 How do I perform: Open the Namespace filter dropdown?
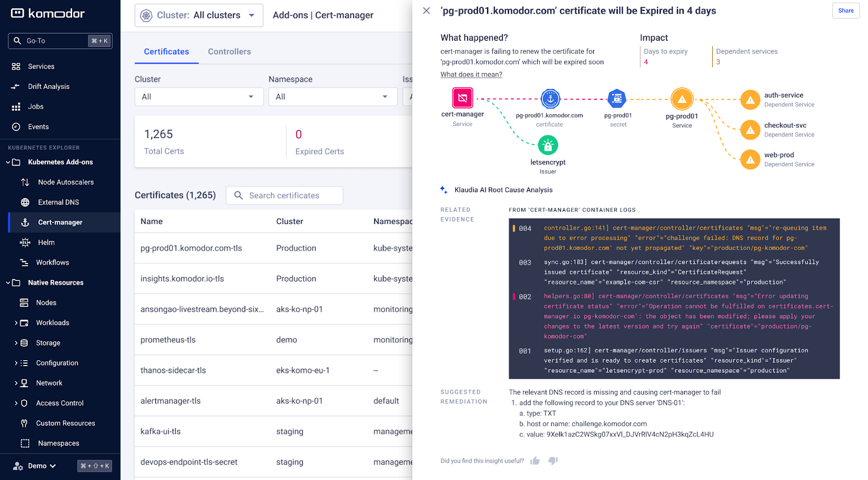(333, 97)
